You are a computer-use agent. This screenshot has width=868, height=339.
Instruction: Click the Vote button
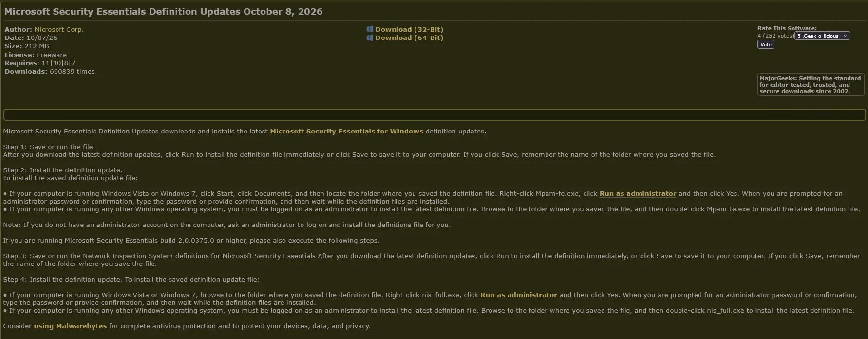(766, 44)
